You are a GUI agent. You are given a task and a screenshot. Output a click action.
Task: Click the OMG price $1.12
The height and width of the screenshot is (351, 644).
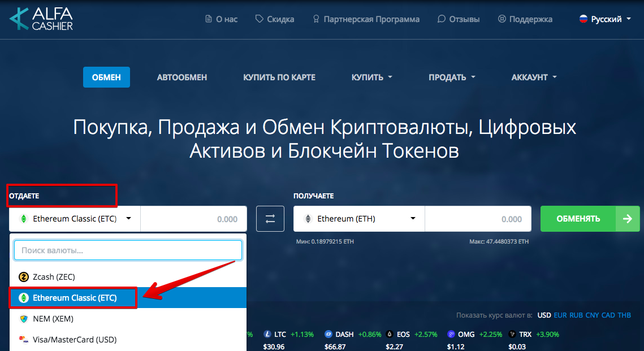pyautogui.click(x=456, y=347)
